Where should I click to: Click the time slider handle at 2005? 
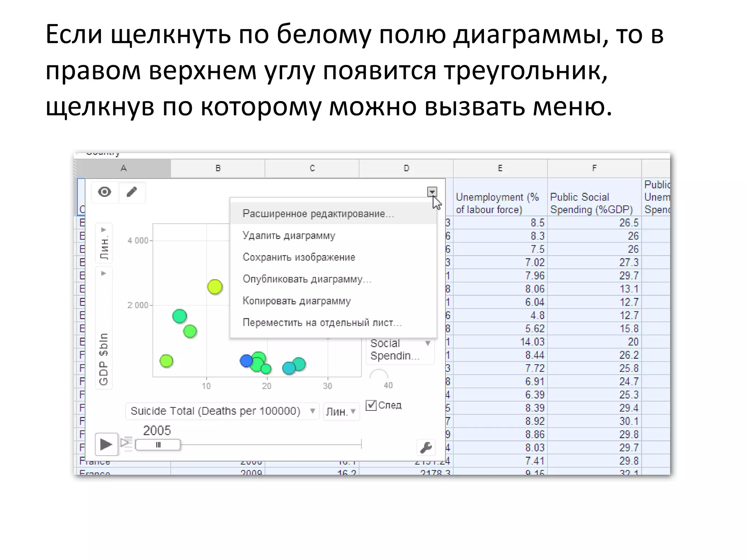click(158, 445)
